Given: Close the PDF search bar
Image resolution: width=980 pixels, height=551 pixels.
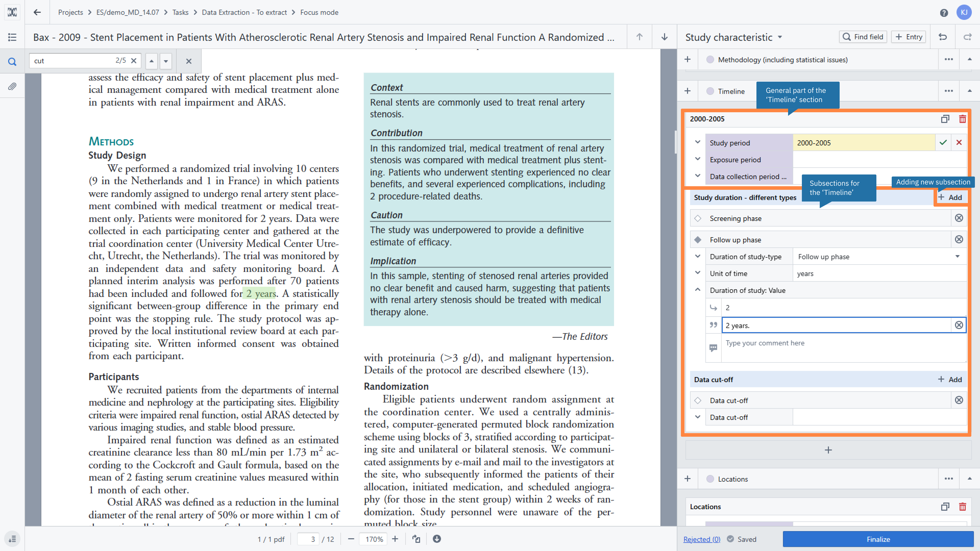Looking at the screenshot, I should 189,61.
